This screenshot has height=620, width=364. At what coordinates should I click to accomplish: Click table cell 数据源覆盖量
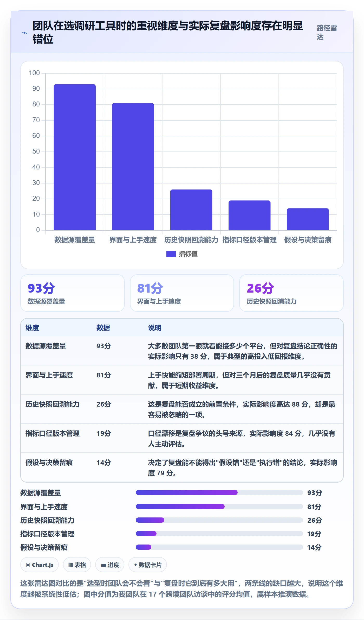(46, 346)
